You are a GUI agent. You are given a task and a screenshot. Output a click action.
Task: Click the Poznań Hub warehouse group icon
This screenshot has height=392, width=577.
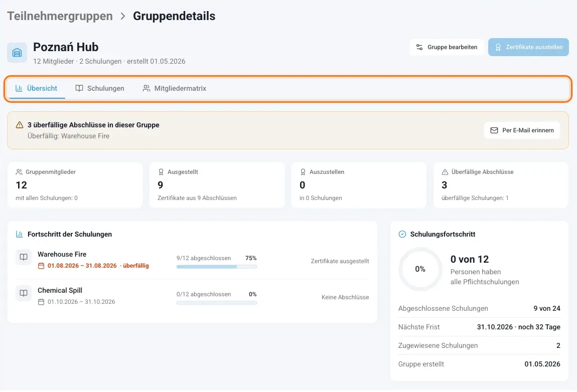(17, 53)
